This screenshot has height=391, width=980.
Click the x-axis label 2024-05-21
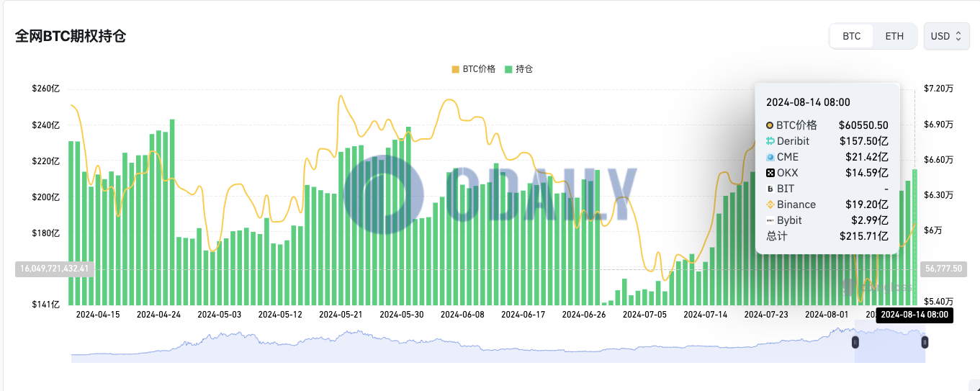(x=341, y=315)
